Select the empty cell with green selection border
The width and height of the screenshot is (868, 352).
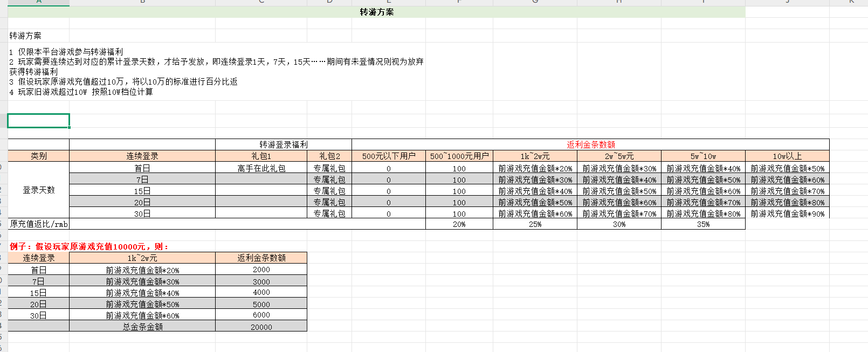[x=38, y=121]
